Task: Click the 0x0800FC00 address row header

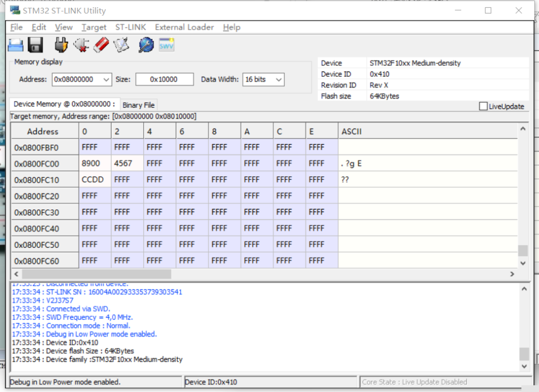Action: click(x=45, y=164)
